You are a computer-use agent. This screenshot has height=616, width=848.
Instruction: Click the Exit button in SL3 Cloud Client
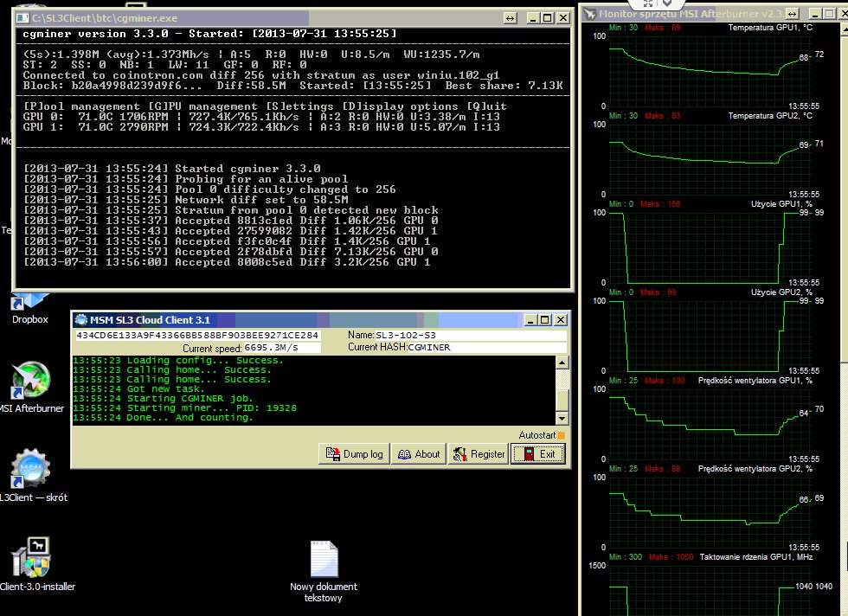(538, 453)
